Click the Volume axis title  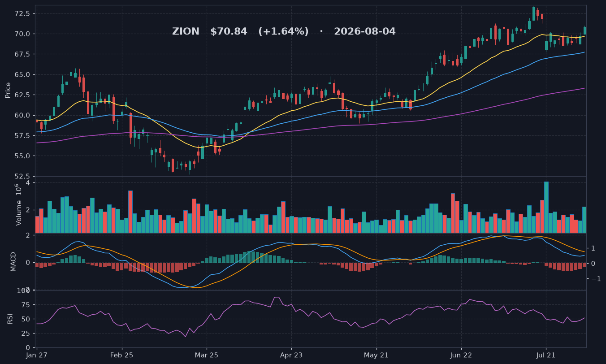[18, 204]
